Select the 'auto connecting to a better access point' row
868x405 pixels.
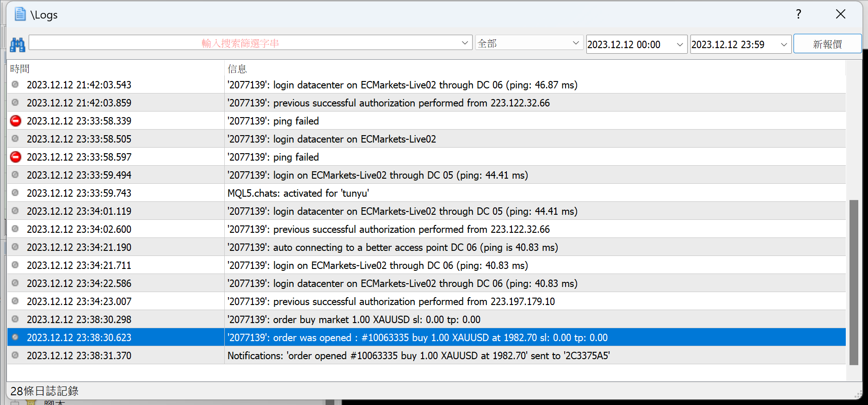[426, 247]
